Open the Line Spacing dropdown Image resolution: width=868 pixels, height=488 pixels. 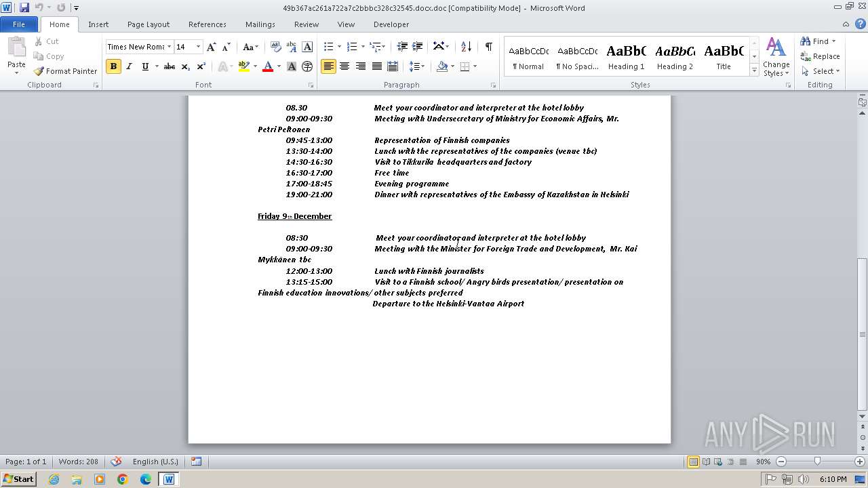pyautogui.click(x=417, y=66)
